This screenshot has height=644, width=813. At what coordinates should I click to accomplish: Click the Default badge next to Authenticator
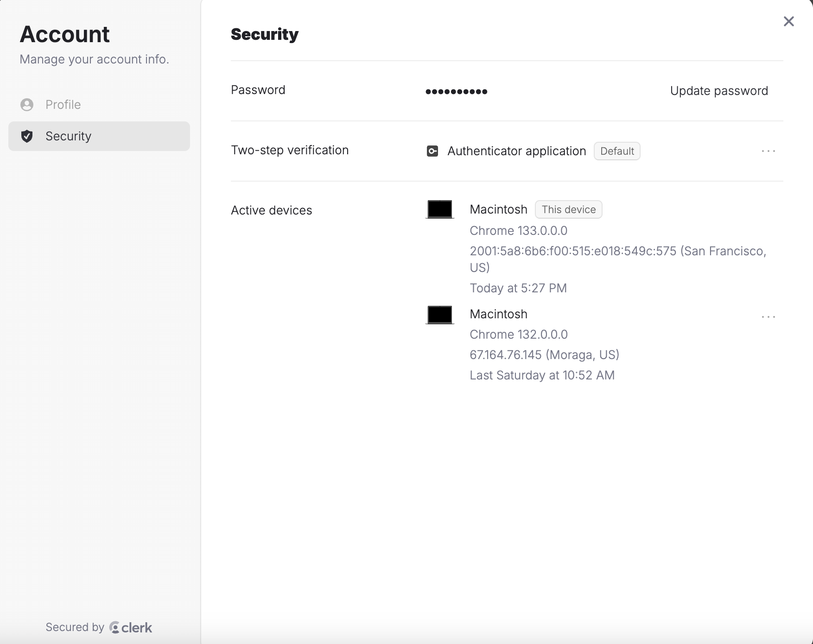617,151
